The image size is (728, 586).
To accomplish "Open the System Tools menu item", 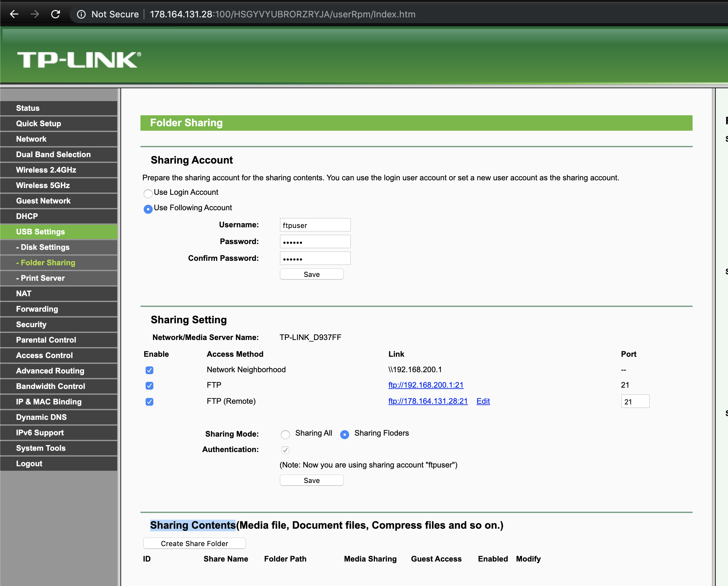I will (59, 448).
